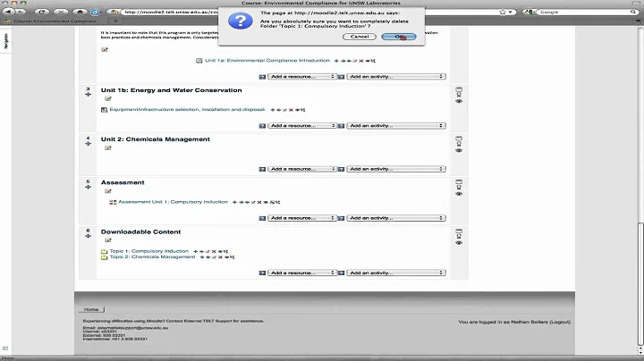644x361 pixels.
Task: Delete the Equipment/infrastructure resource with red X
Action: 291,110
